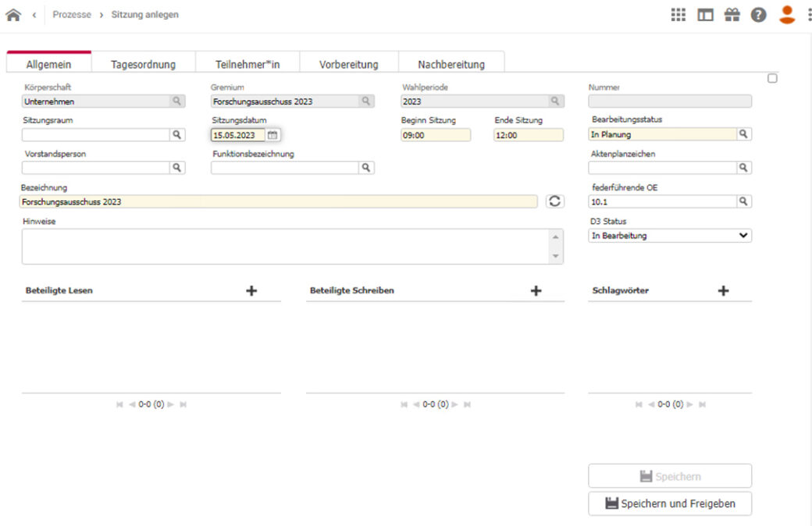
Task: Add a new Schlagwort with the plus
Action: (723, 290)
